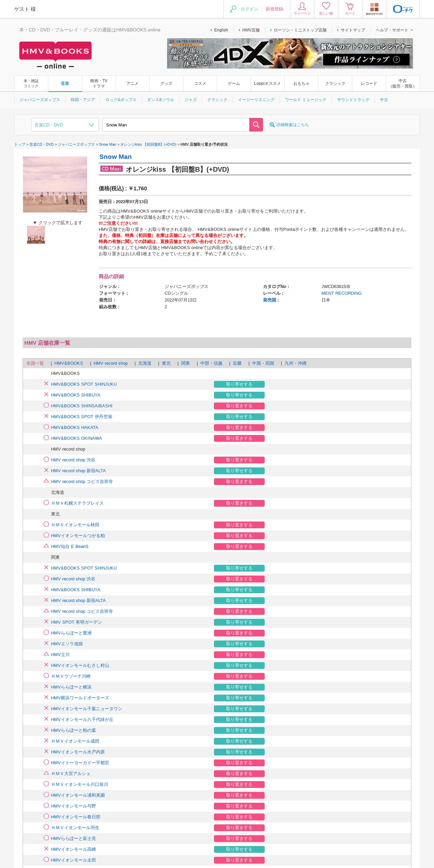Open the 中古(販売・買取) tab
This screenshot has width=434, height=868.
(x=403, y=83)
